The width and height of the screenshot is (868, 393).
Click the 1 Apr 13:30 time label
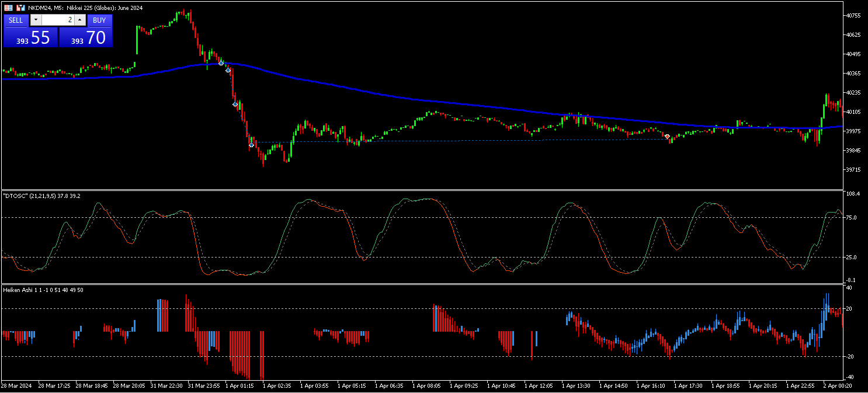pos(577,386)
